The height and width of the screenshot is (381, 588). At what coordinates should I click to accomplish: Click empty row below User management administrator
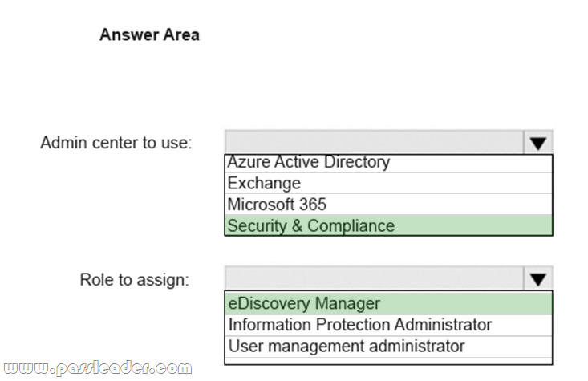click(388, 360)
